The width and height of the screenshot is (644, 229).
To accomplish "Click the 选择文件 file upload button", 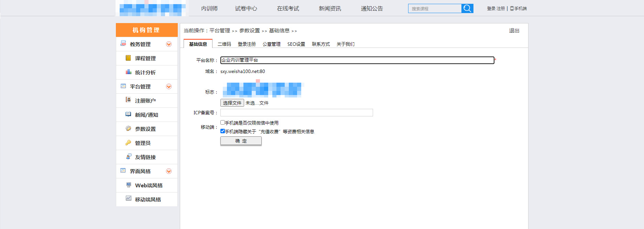I will [232, 103].
